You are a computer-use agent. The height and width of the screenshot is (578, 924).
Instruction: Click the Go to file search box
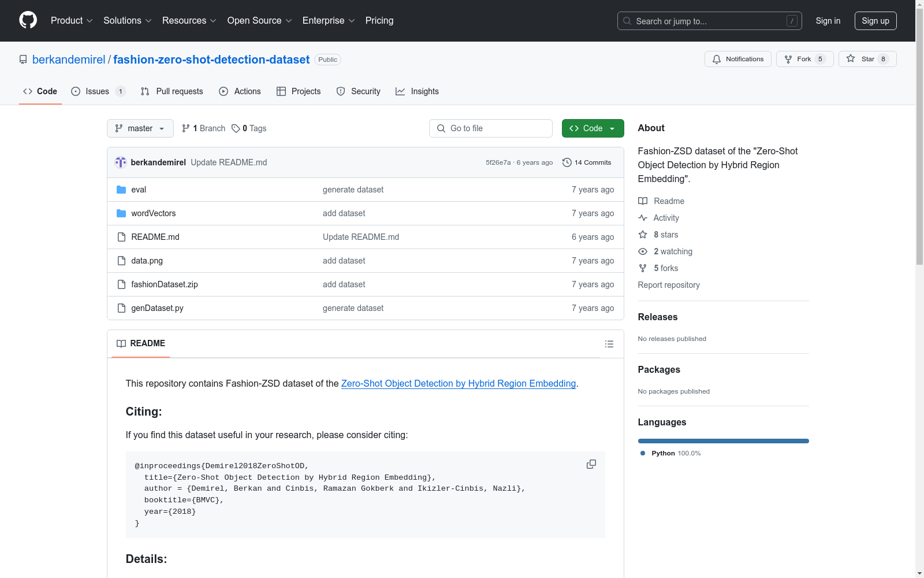pos(491,128)
